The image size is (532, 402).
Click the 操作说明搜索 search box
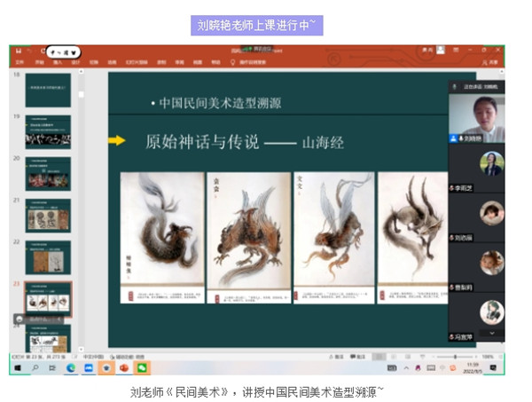click(253, 62)
